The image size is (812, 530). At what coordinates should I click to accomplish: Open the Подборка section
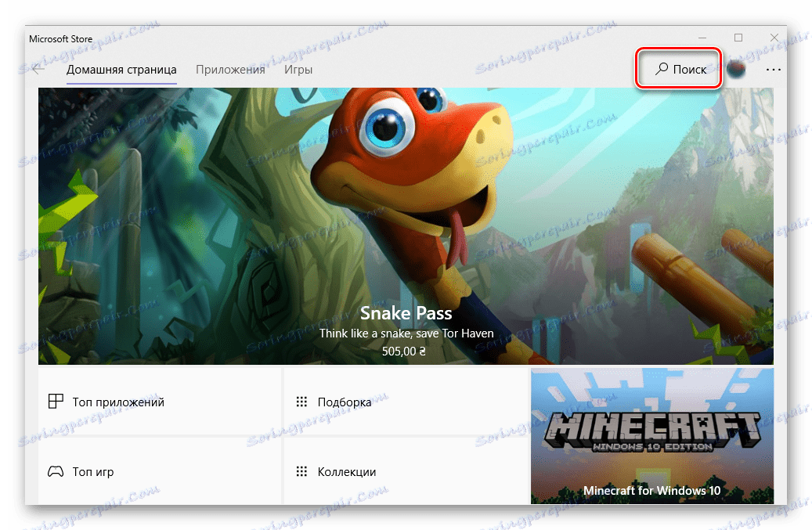345,401
